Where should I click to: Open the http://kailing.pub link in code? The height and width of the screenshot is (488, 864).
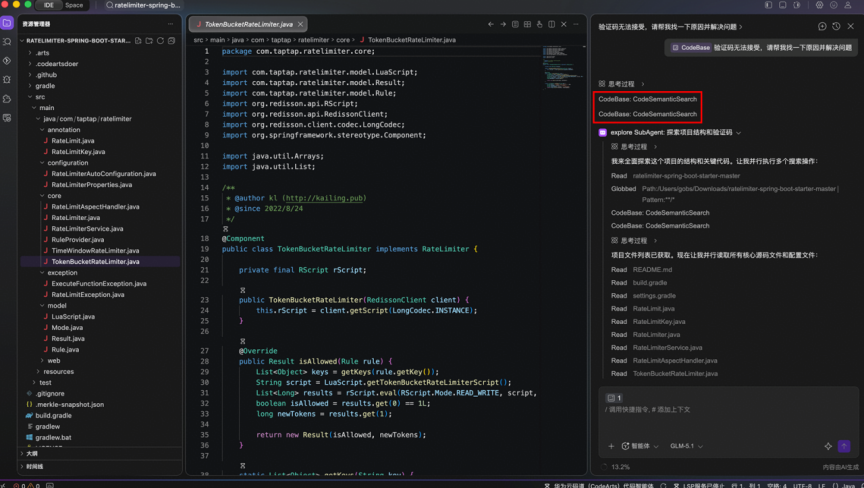tap(324, 198)
